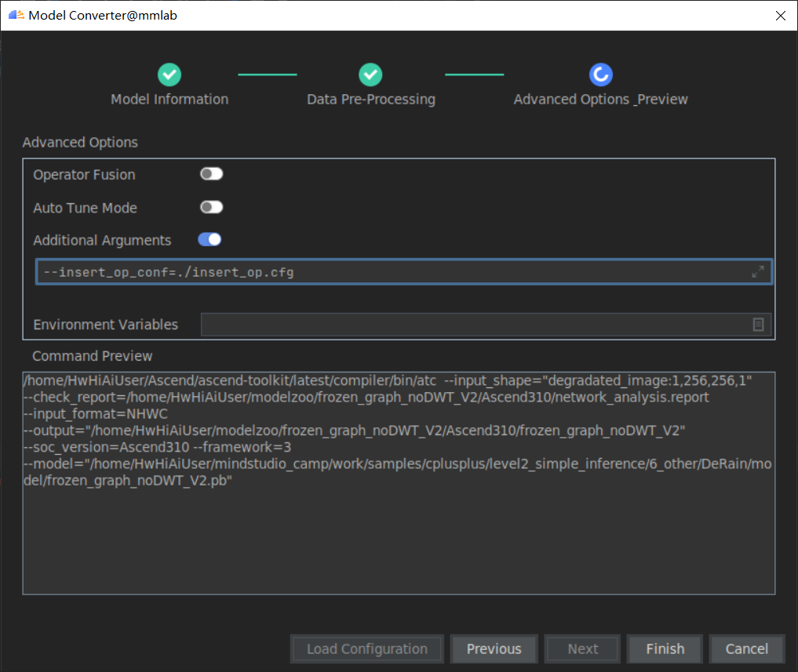The width and height of the screenshot is (798, 672).
Task: Click the --soc_version=Ascend310 text in preview
Action: pyautogui.click(x=107, y=448)
